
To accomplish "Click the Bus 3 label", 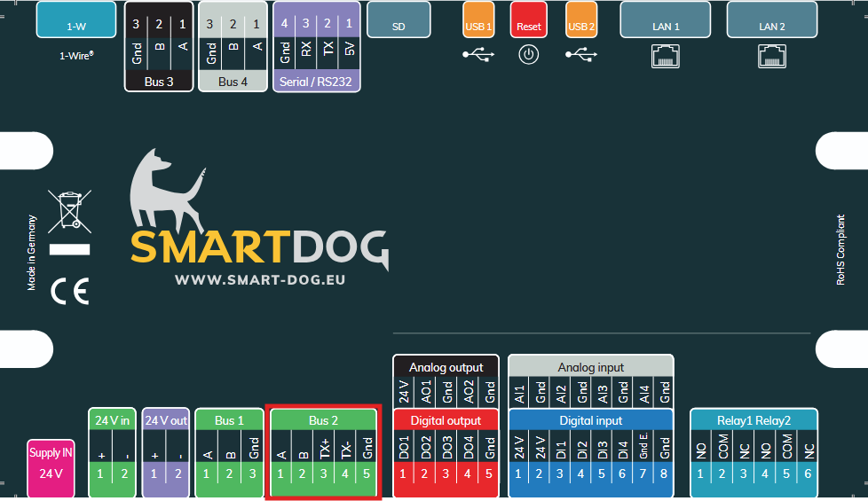I will point(158,82).
